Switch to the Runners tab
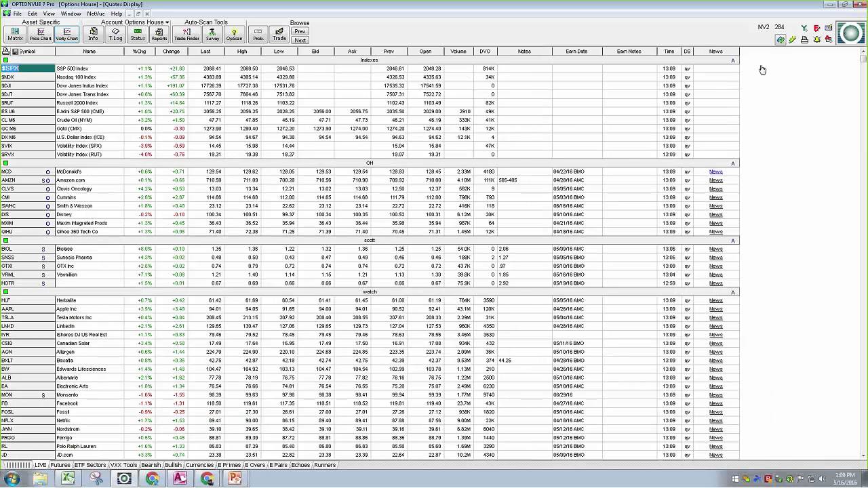Image resolution: width=868 pixels, height=488 pixels. coord(325,465)
